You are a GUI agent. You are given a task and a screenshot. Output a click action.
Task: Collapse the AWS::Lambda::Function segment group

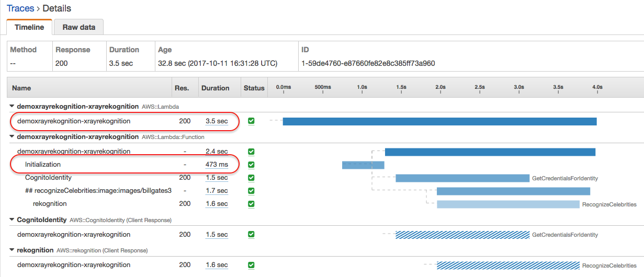(x=13, y=136)
